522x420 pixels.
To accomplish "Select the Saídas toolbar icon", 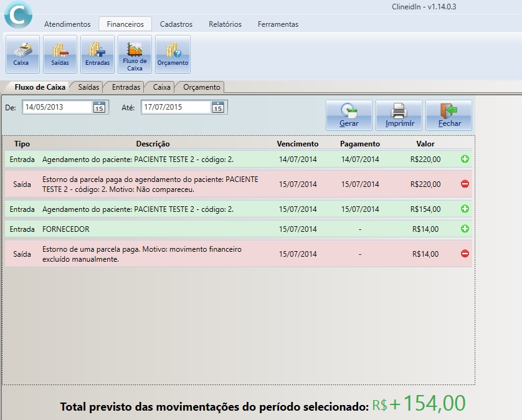I will tap(60, 54).
